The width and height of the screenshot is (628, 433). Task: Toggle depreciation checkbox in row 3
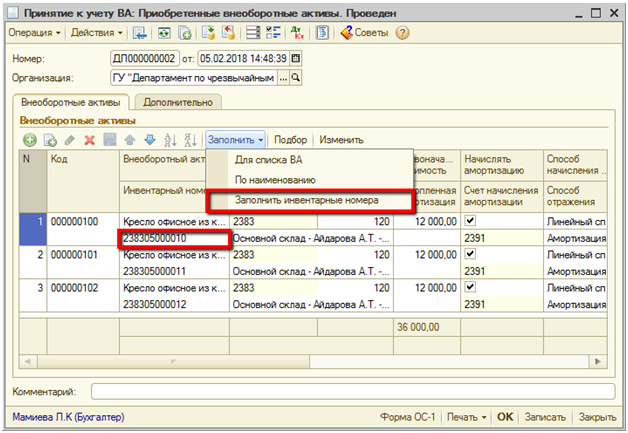470,289
